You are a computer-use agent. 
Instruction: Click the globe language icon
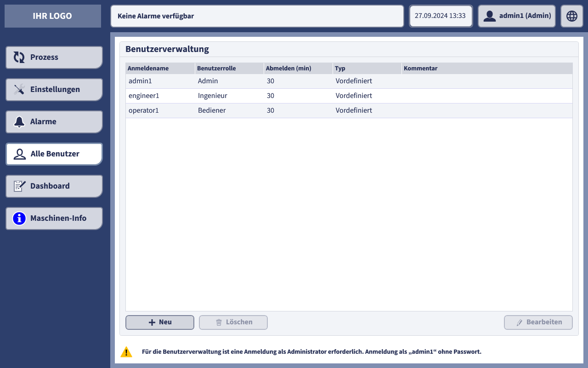point(572,16)
